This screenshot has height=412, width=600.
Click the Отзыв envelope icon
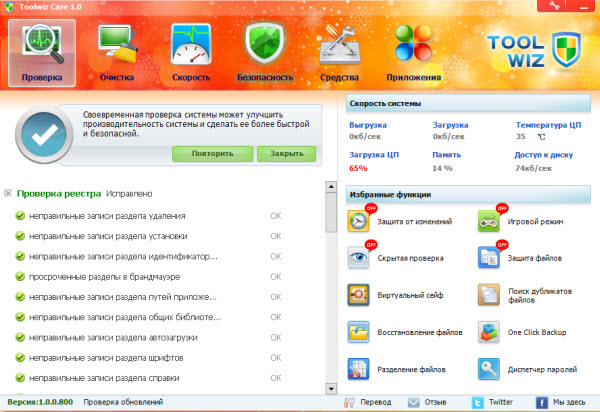click(414, 402)
